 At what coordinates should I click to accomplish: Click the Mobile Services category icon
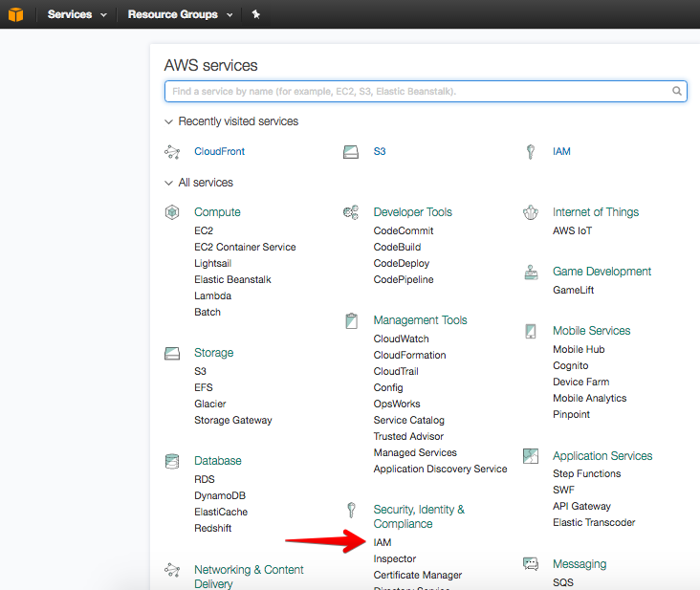531,331
